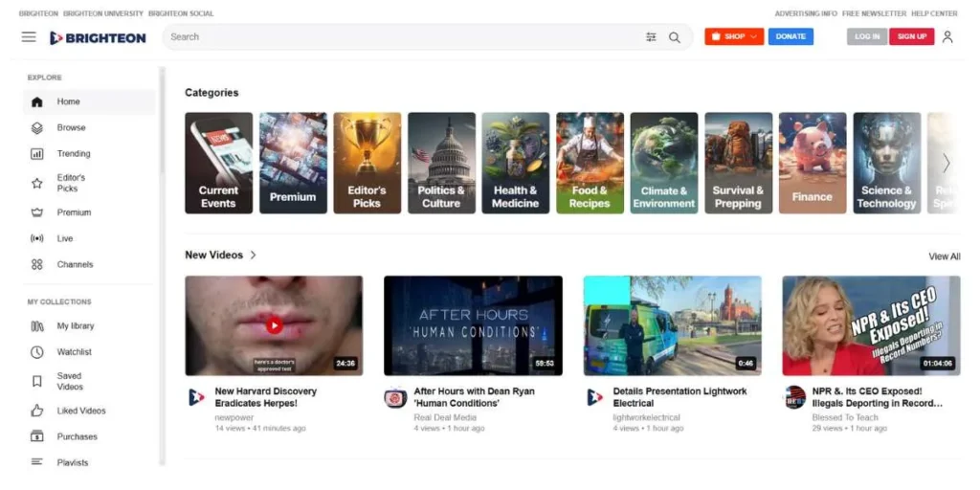The image size is (980, 490).
Task: Click the Editor's Picks star icon
Action: coord(37,183)
